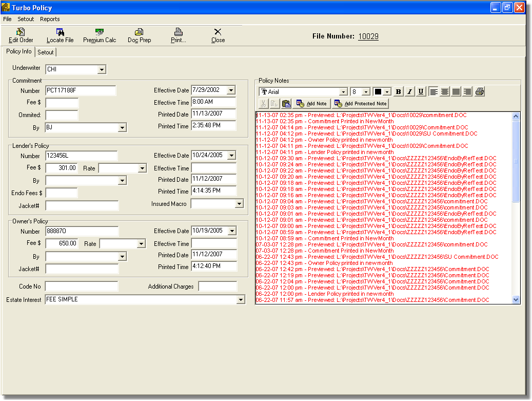Open the Reports menu
Image resolution: width=532 pixels, height=401 pixels.
point(50,19)
